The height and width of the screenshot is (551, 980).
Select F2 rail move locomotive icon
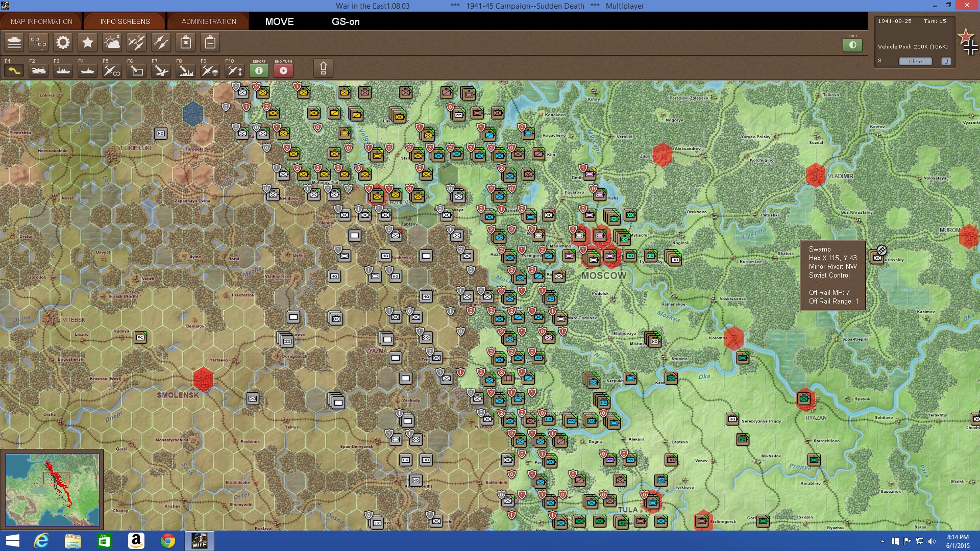point(39,71)
